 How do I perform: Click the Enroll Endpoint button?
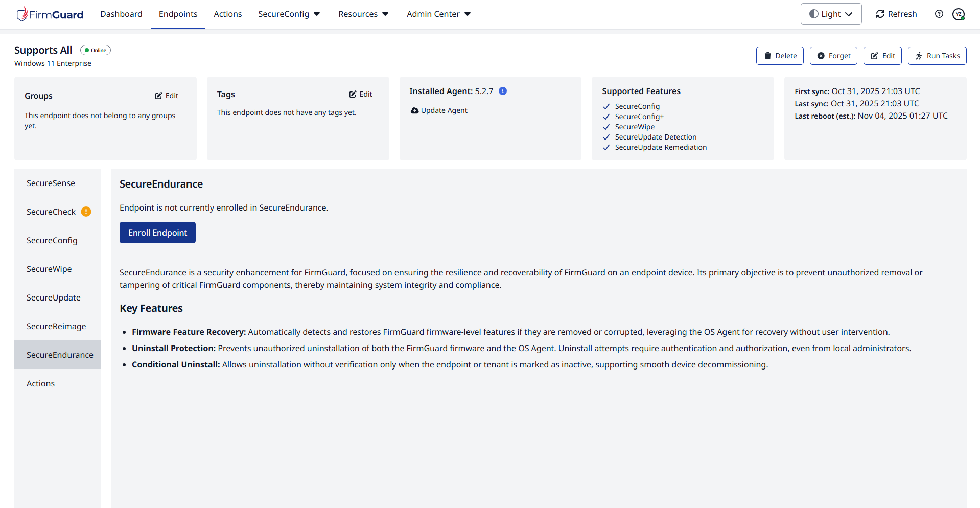tap(157, 233)
